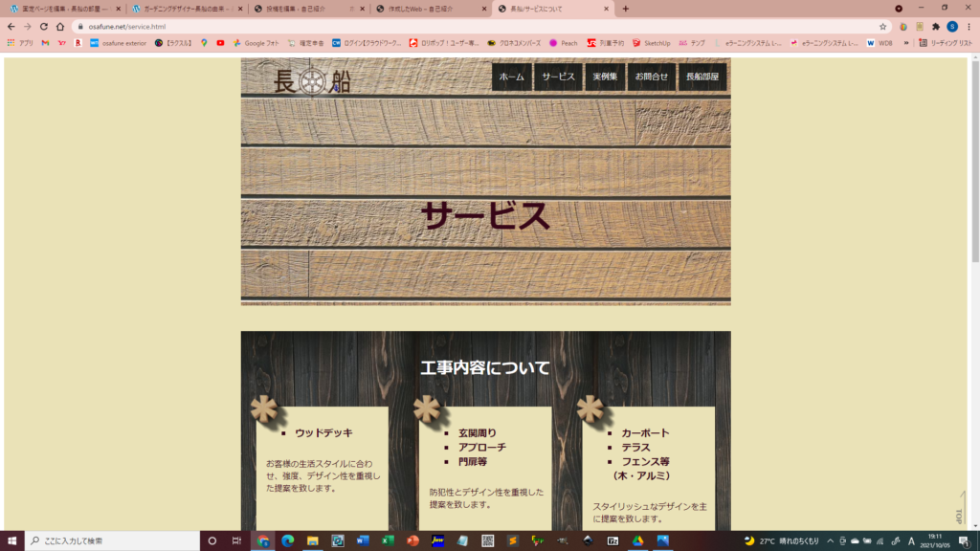This screenshot has width=980, height=551.
Task: Expand the hidden bookmarks overflow chevron
Action: pos(906,43)
